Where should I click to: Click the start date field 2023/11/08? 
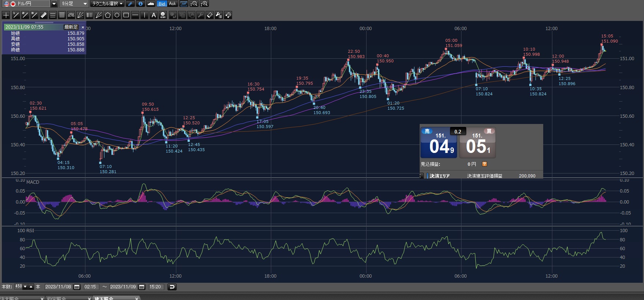click(x=59, y=287)
